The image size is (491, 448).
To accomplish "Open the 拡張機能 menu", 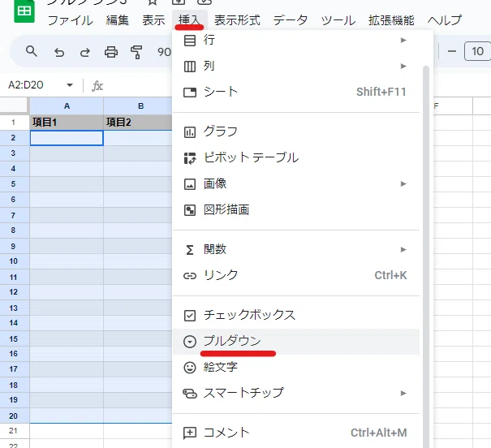I will [x=391, y=20].
